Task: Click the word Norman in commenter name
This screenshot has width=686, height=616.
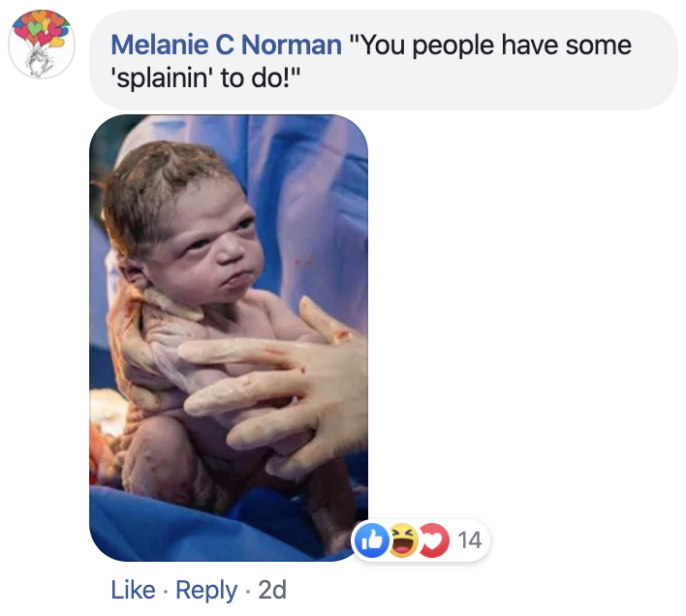Action: click(x=292, y=45)
